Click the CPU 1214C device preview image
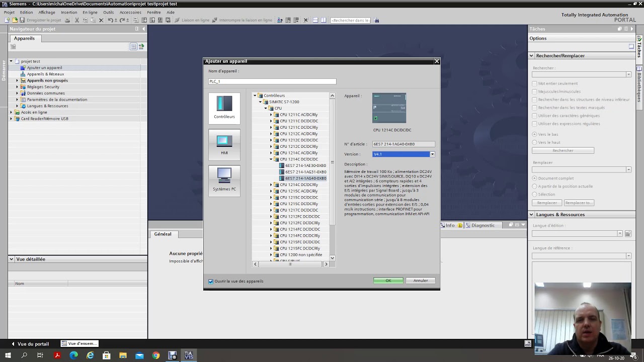 389,108
